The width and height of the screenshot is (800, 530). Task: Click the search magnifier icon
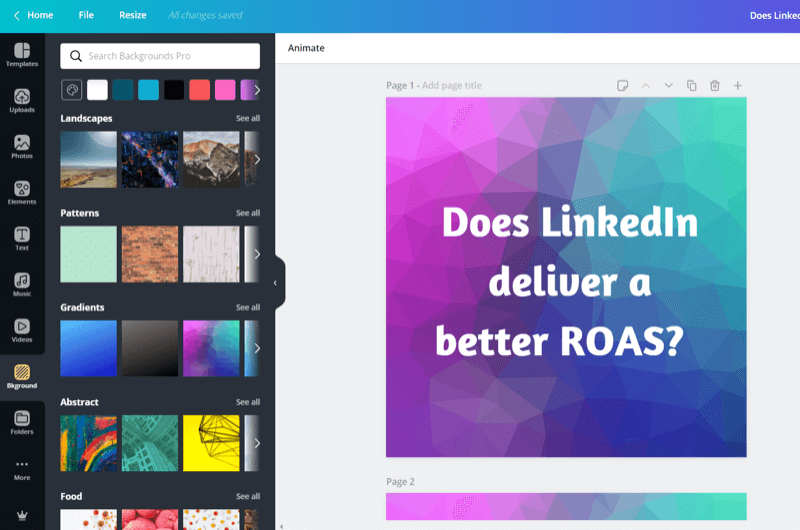click(76, 56)
